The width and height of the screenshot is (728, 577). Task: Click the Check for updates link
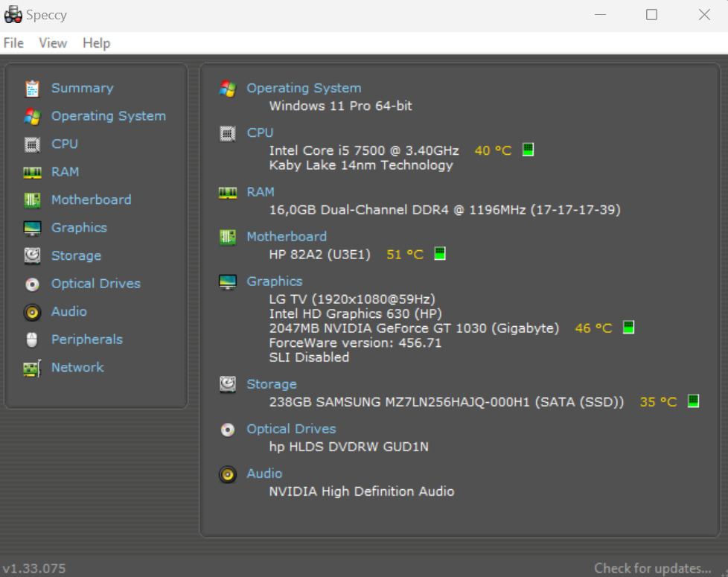tap(652, 567)
